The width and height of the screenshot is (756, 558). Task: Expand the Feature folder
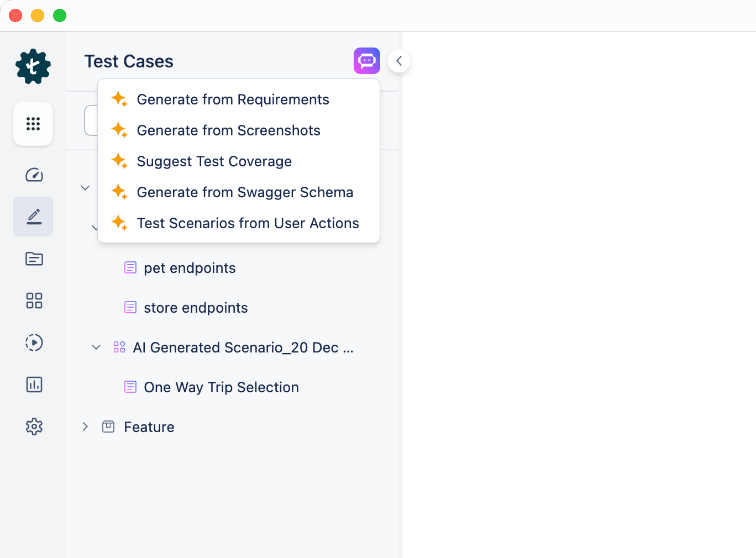85,427
